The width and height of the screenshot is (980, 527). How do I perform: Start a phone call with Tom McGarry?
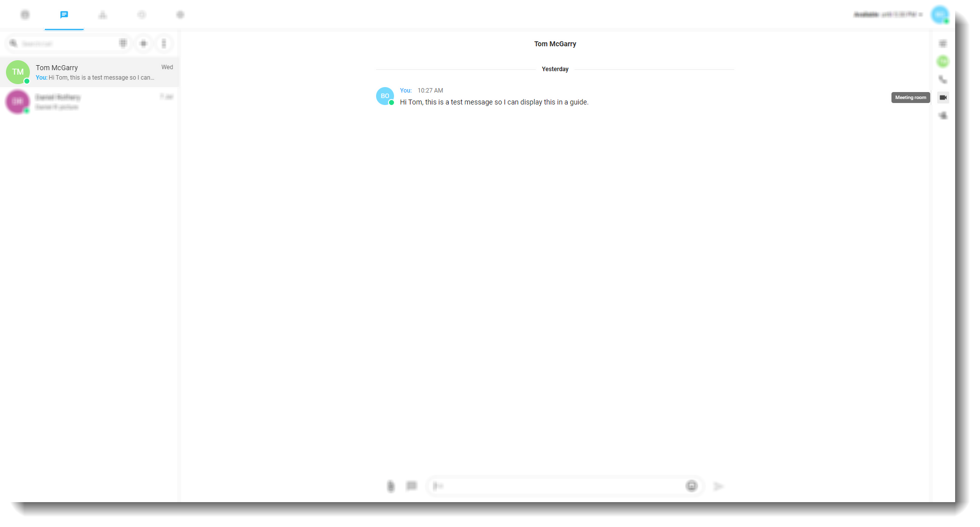pyautogui.click(x=943, y=80)
